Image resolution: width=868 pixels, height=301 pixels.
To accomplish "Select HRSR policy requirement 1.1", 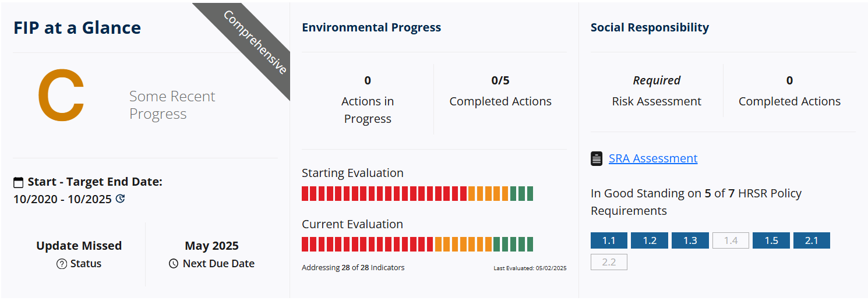I will (609, 240).
